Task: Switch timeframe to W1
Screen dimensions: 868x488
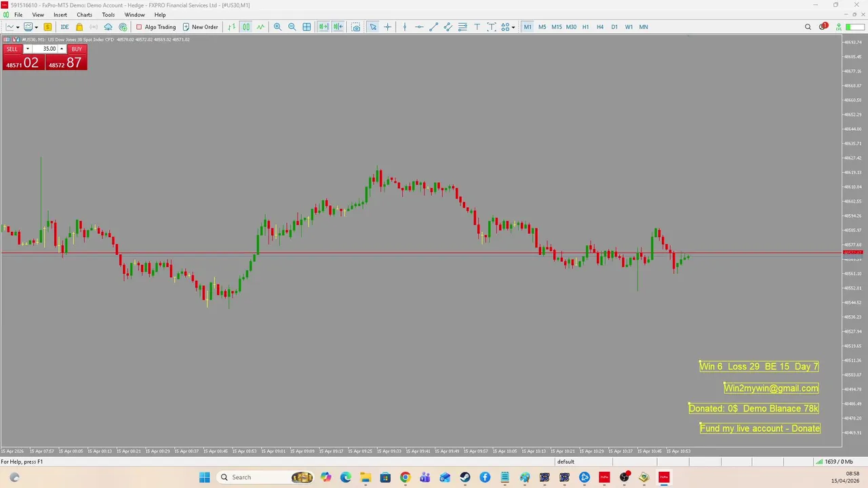Action: click(629, 27)
